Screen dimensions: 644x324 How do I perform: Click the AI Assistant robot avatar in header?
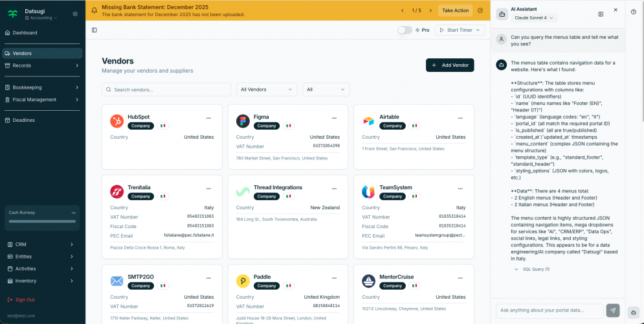click(502, 14)
